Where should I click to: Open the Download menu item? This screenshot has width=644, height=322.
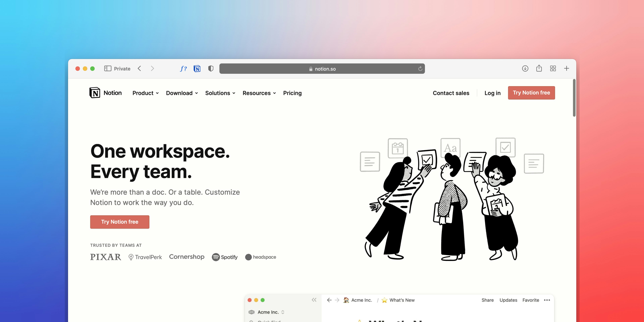point(181,93)
